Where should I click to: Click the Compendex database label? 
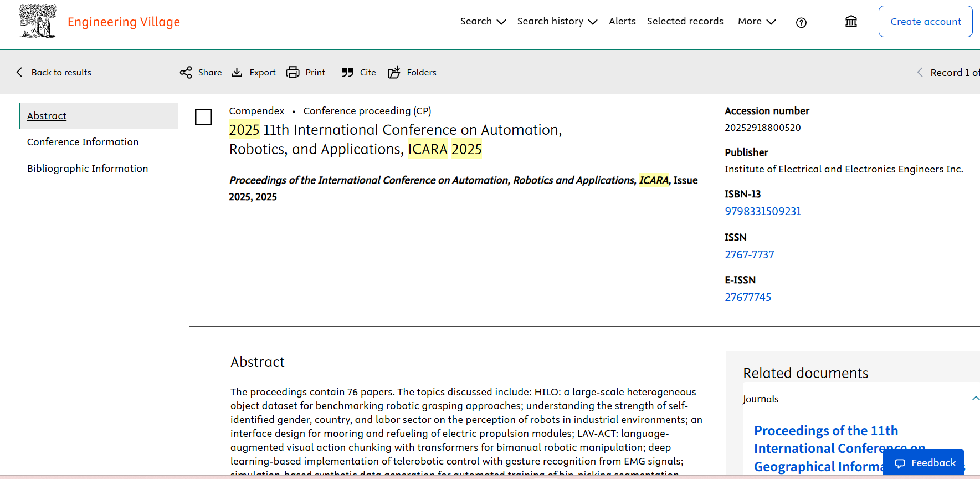pos(256,111)
